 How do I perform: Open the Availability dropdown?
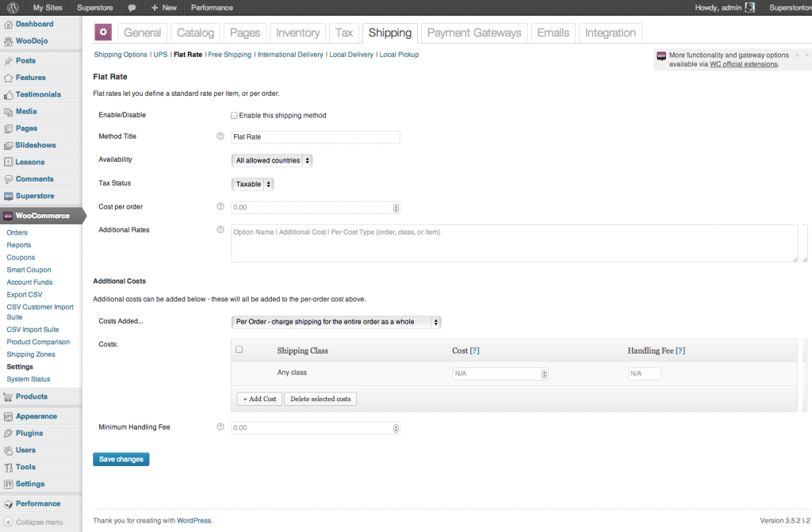271,161
